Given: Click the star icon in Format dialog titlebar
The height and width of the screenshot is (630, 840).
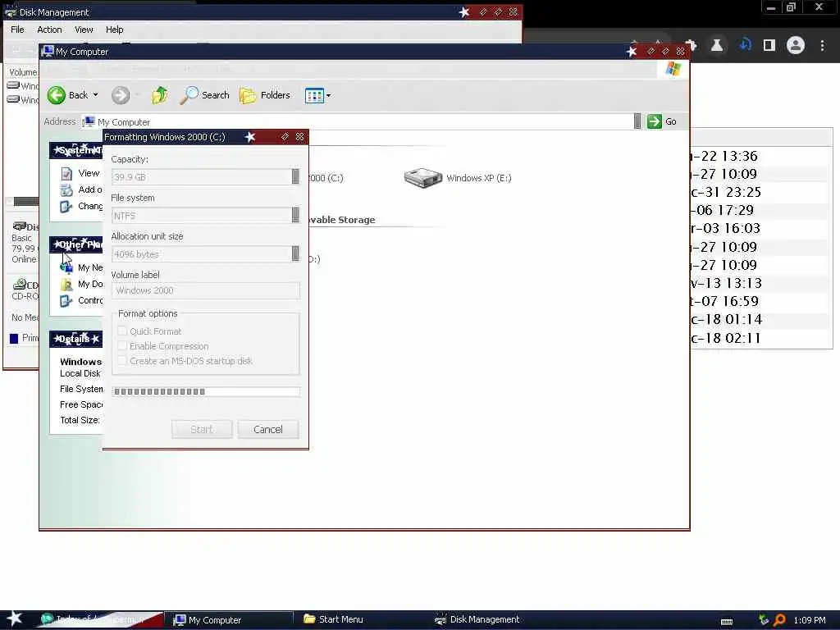Looking at the screenshot, I should coord(250,137).
